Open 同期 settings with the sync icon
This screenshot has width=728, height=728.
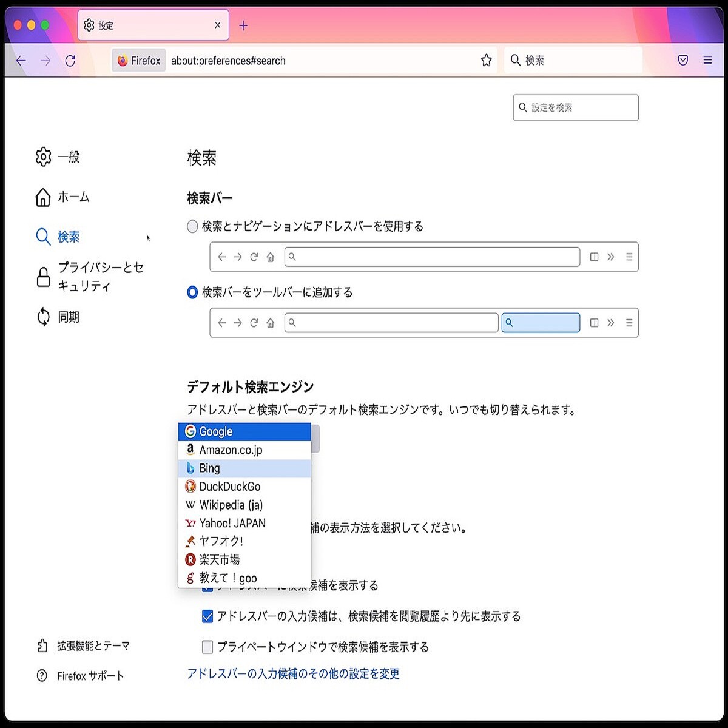pyautogui.click(x=42, y=316)
